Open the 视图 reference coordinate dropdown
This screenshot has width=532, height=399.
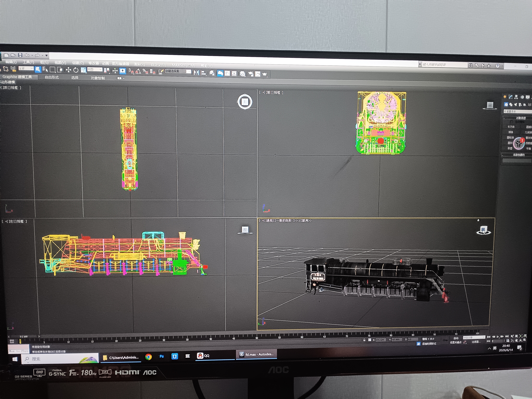95,69
